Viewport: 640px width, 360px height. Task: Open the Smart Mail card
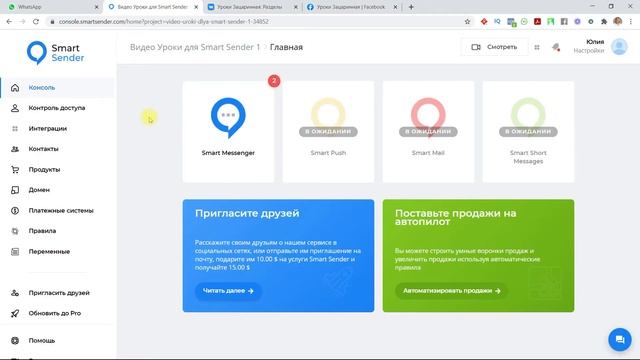tap(428, 131)
